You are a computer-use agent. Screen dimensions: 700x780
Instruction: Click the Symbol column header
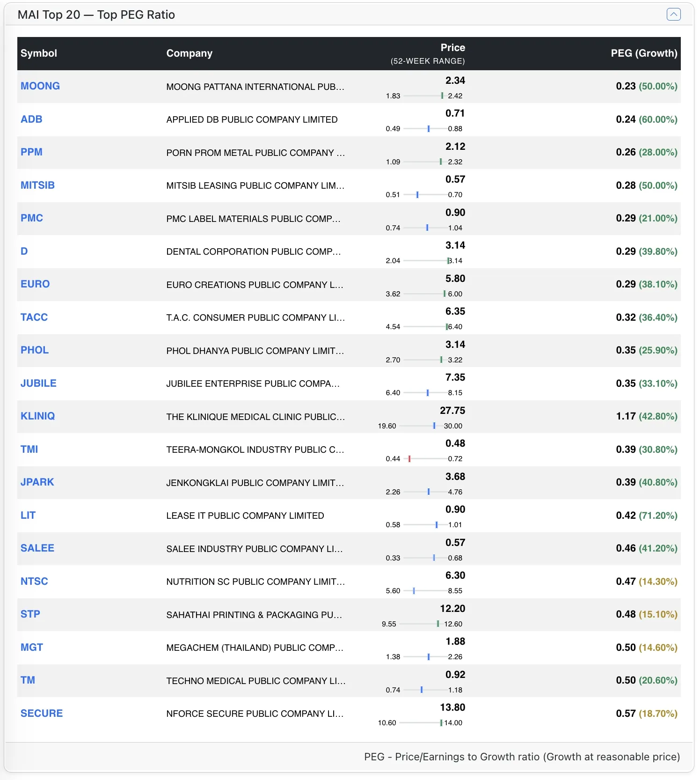click(x=39, y=53)
